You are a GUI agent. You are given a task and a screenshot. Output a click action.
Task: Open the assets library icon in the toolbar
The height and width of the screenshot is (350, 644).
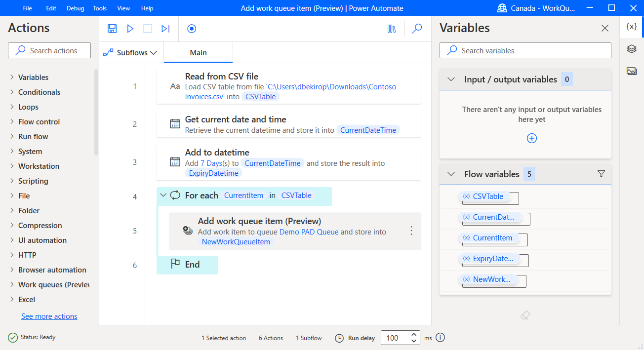tap(392, 29)
